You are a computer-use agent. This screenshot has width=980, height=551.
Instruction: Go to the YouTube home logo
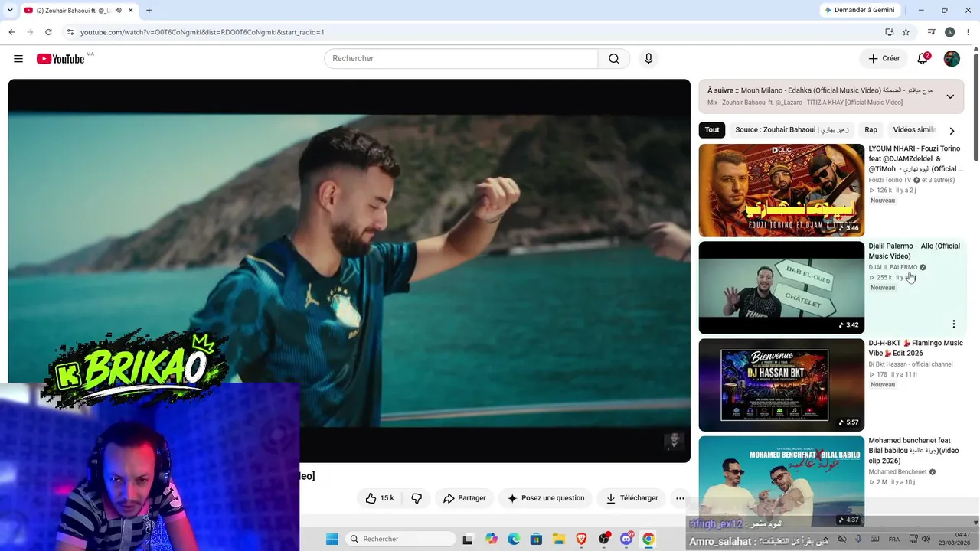point(60,59)
